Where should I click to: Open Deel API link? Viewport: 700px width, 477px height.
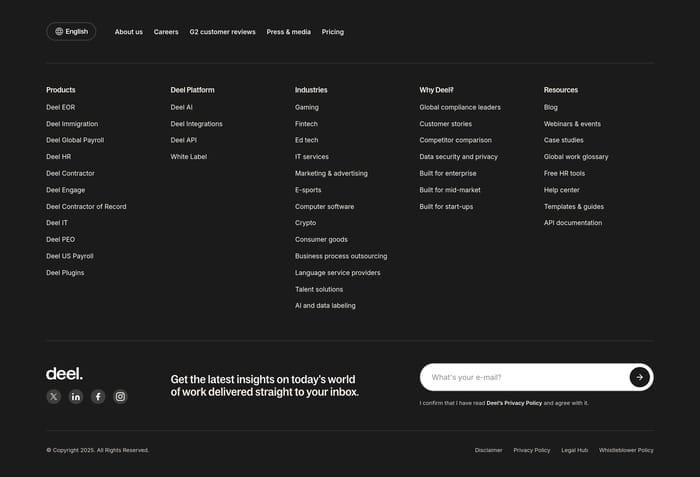pyautogui.click(x=183, y=140)
